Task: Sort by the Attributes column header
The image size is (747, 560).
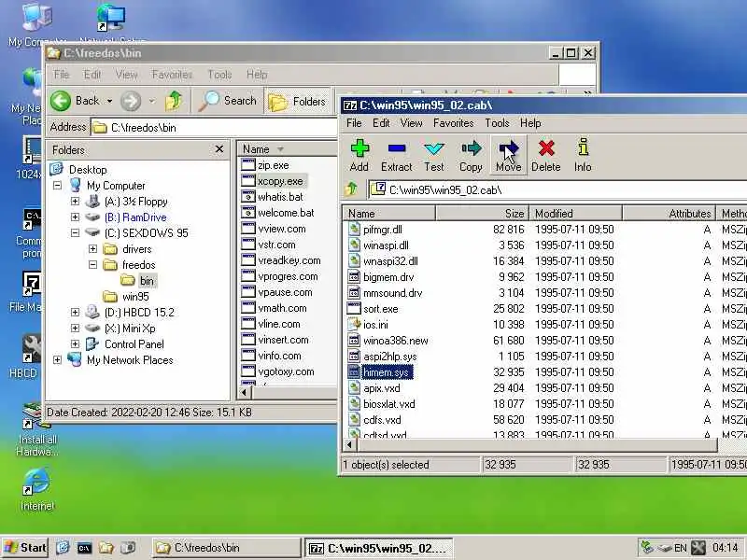Action: click(x=668, y=214)
